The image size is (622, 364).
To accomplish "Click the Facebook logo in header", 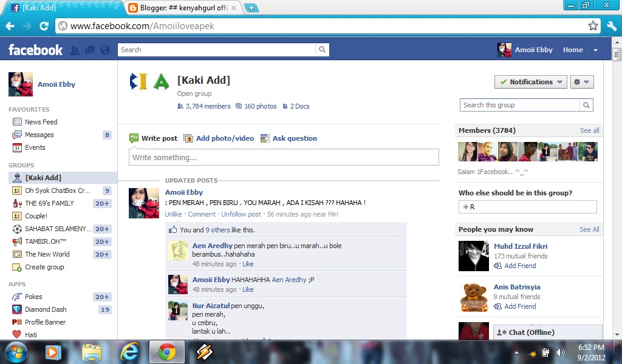I will 35,50.
